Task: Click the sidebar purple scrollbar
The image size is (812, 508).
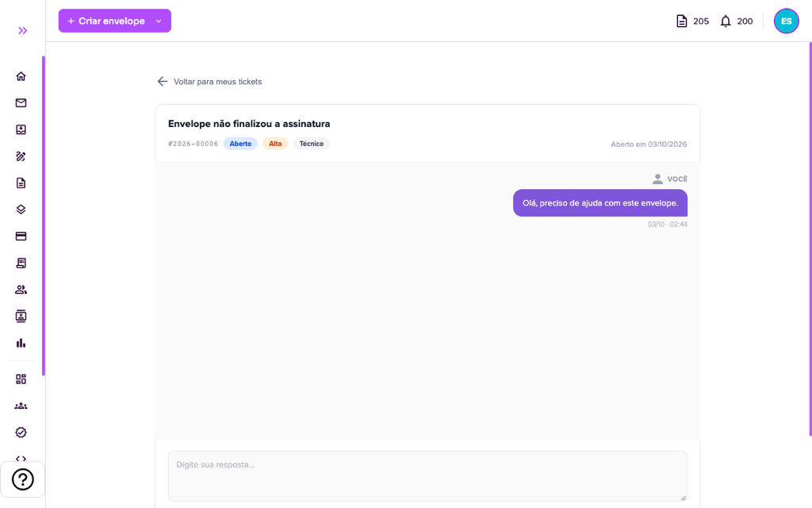Action: [44, 216]
